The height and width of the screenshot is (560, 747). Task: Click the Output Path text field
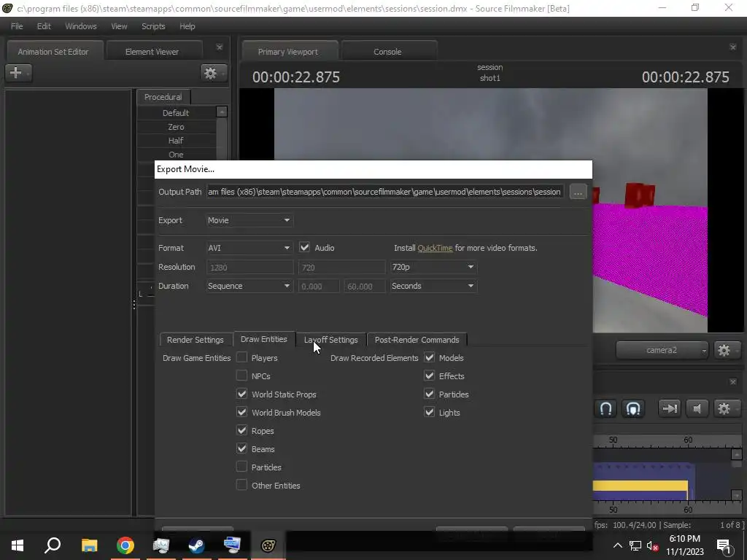click(385, 192)
